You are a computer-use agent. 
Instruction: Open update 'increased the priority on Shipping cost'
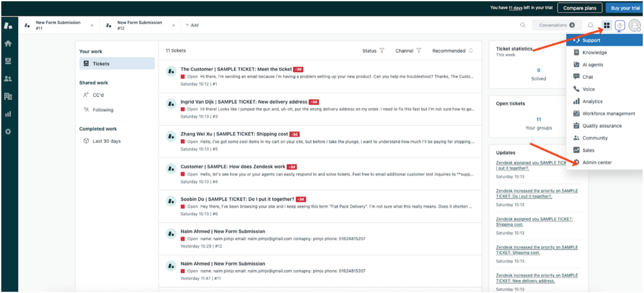537,250
